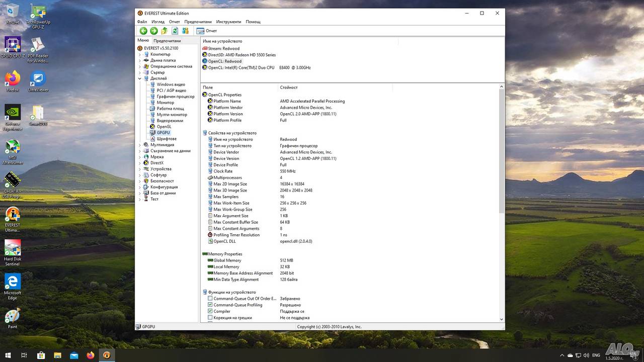Open the Изглед menu
Viewport: 644px width, 362px height.
click(x=158, y=22)
